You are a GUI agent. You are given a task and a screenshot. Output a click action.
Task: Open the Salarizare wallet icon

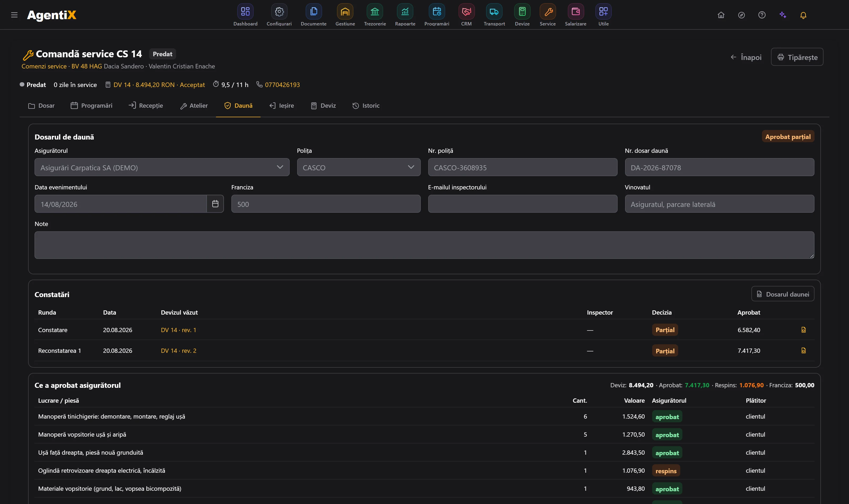coord(576,12)
